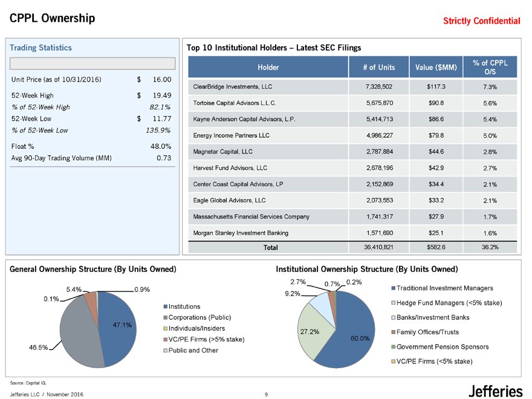Select the VC/PE Firms (>5% stake) legend swatch
Image resolution: width=532 pixels, height=399 pixels.
[166, 339]
